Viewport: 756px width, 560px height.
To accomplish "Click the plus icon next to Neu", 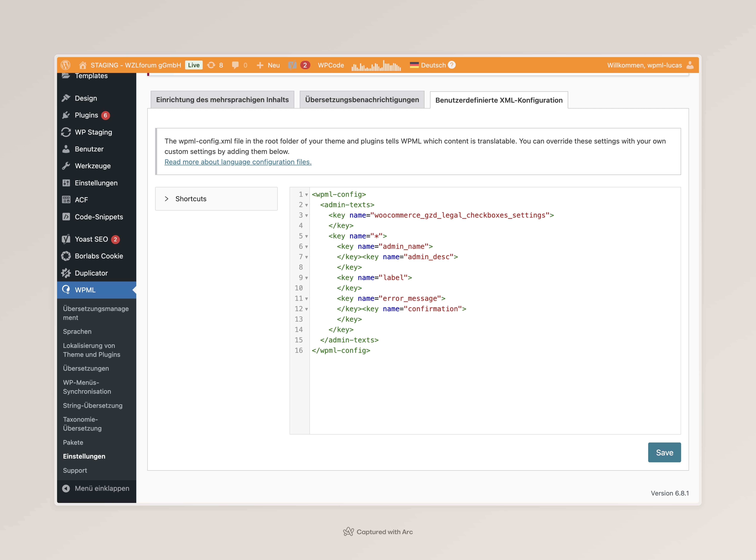I will [260, 65].
